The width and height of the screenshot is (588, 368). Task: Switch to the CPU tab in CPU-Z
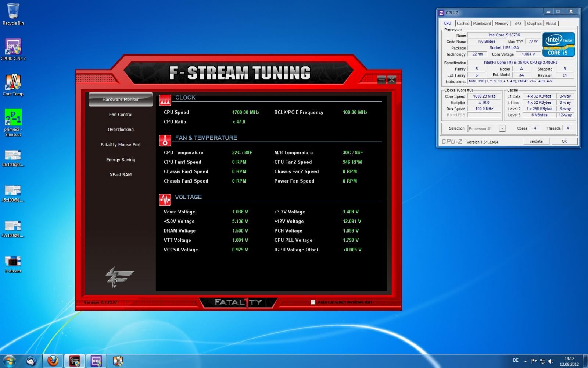[x=447, y=23]
